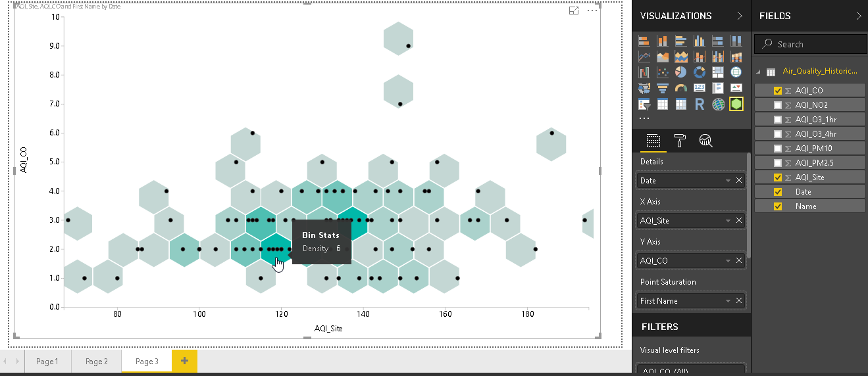Switch to the Page 1 tab
The image size is (868, 376).
point(47,362)
